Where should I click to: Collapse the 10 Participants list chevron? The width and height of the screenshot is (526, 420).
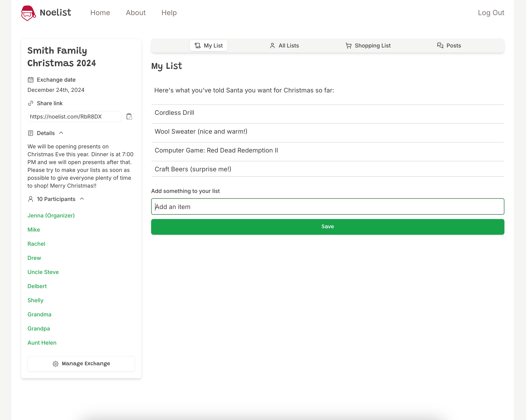pyautogui.click(x=82, y=199)
